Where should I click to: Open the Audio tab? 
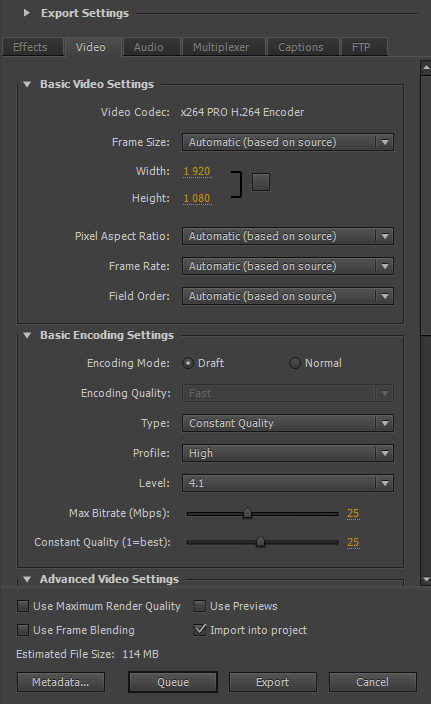(x=151, y=47)
